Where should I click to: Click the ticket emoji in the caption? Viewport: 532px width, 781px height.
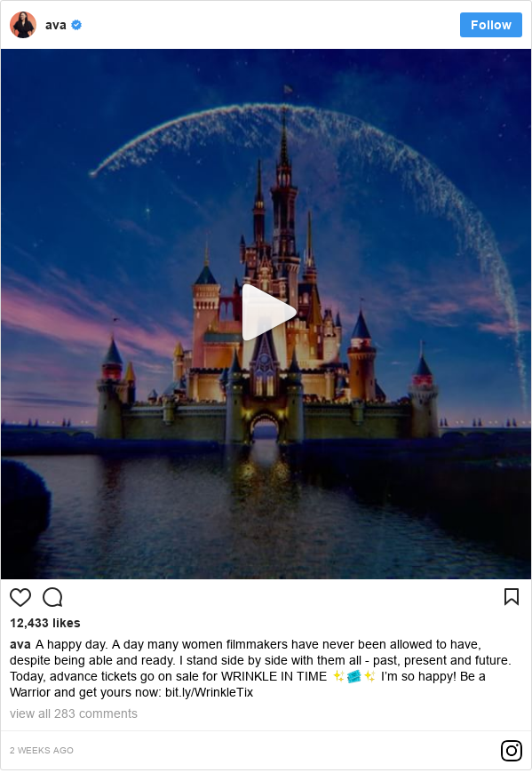[353, 676]
